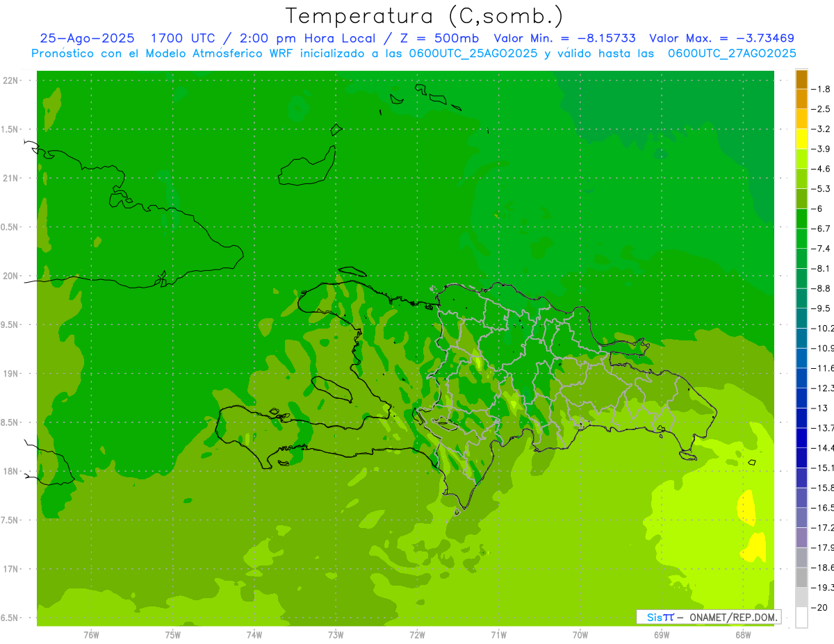Image resolution: width=834 pixels, height=644 pixels.
Task: Click the '-9.5' colorbar value
Action: coord(820,308)
